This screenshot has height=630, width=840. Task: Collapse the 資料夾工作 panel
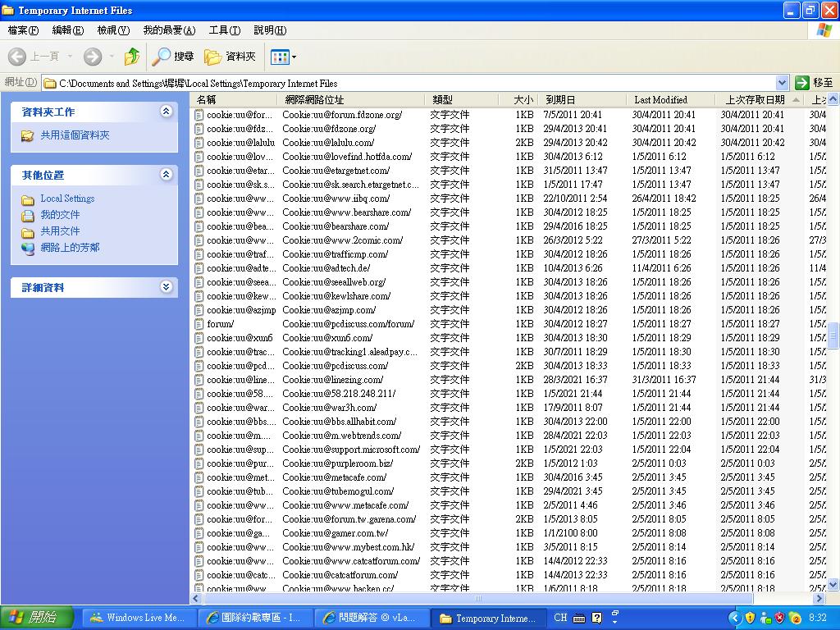(167, 112)
